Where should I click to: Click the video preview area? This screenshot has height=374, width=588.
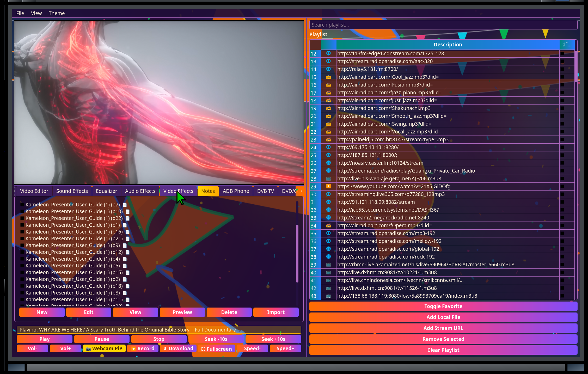point(159,102)
